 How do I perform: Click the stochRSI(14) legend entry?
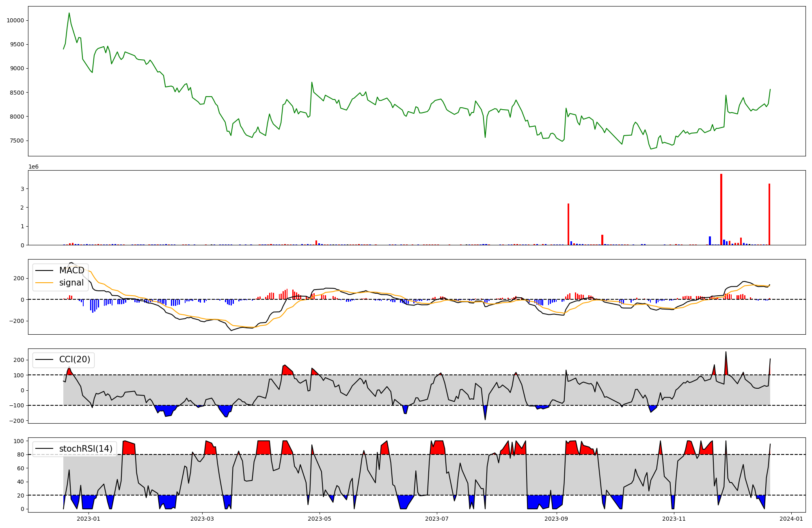pos(85,448)
